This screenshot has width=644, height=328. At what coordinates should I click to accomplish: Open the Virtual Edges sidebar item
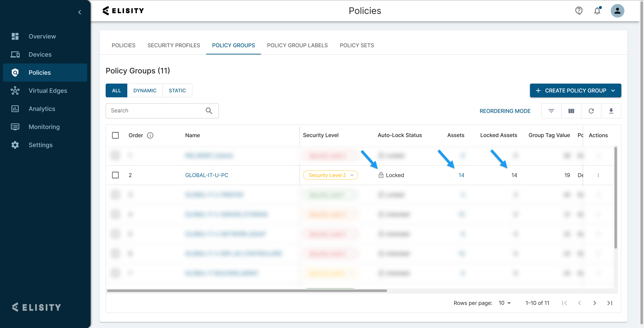click(x=48, y=90)
